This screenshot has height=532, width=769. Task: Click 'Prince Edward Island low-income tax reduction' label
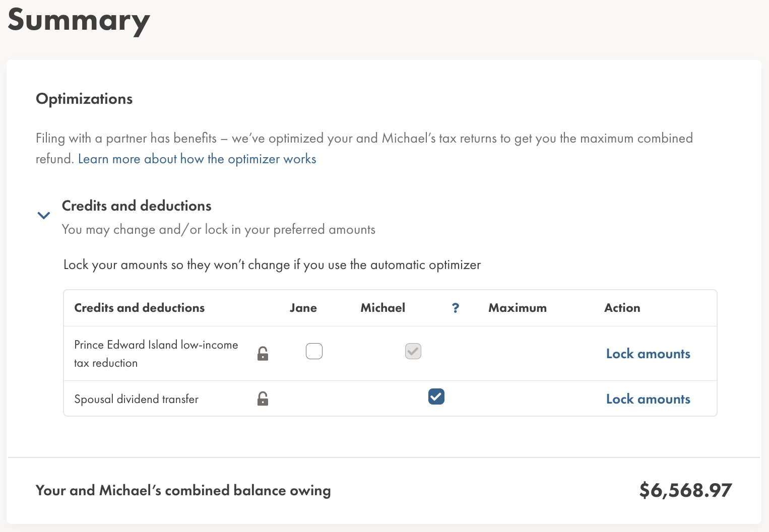click(156, 354)
